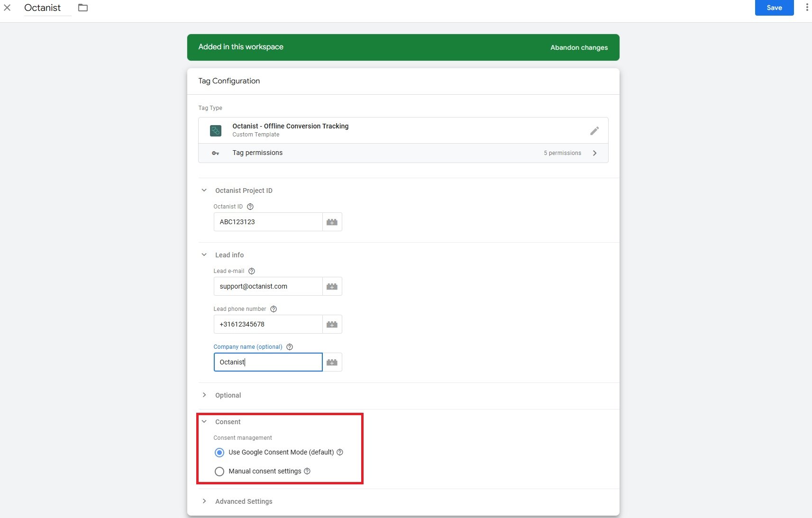Screen dimensions: 812x518
Task: Click Octanist - Offline Conversion Tracking tag type
Action: (x=290, y=126)
